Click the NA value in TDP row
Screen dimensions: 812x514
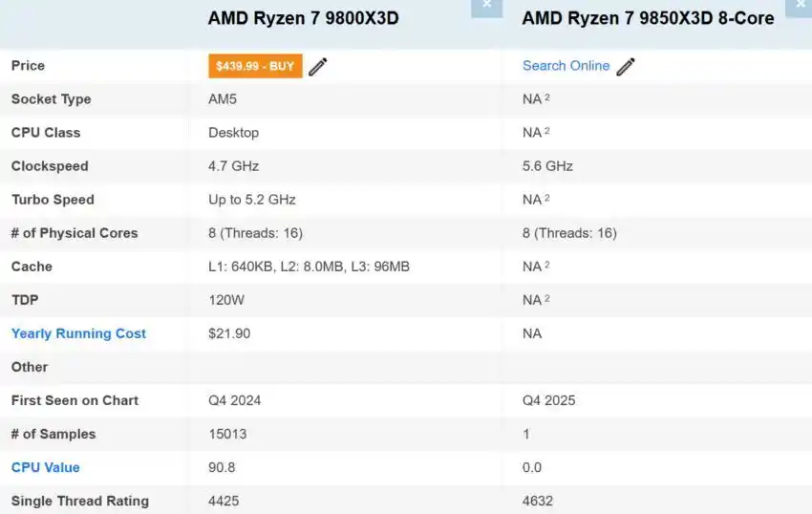(x=536, y=300)
